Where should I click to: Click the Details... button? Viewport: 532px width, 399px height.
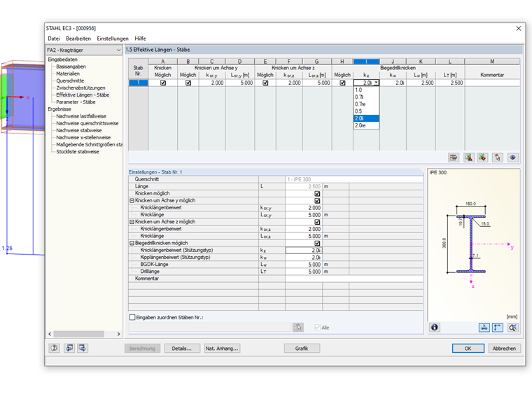click(183, 348)
